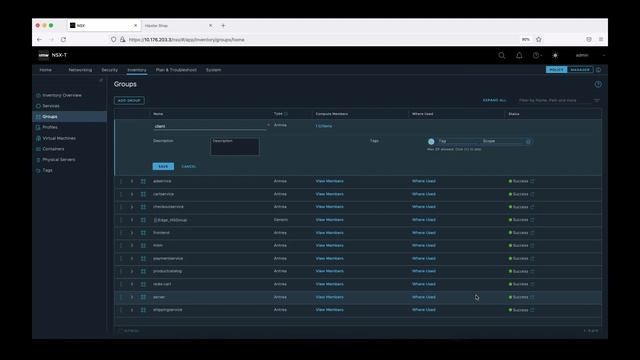Open Where Used for frontend
The width and height of the screenshot is (640, 360).
[x=424, y=233]
